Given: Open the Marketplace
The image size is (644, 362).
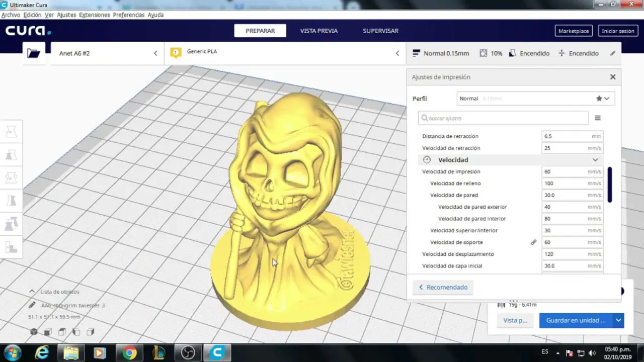Looking at the screenshot, I should [574, 31].
